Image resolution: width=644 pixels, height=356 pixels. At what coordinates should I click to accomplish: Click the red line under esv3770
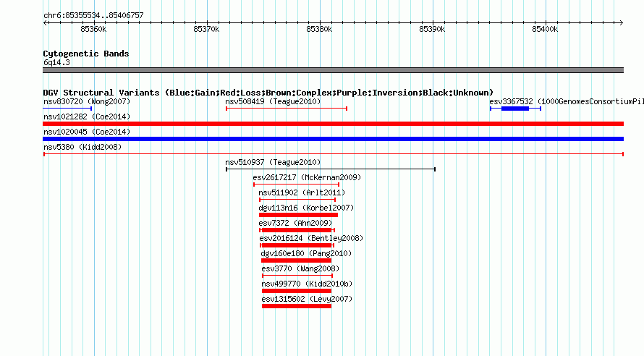pos(297,276)
